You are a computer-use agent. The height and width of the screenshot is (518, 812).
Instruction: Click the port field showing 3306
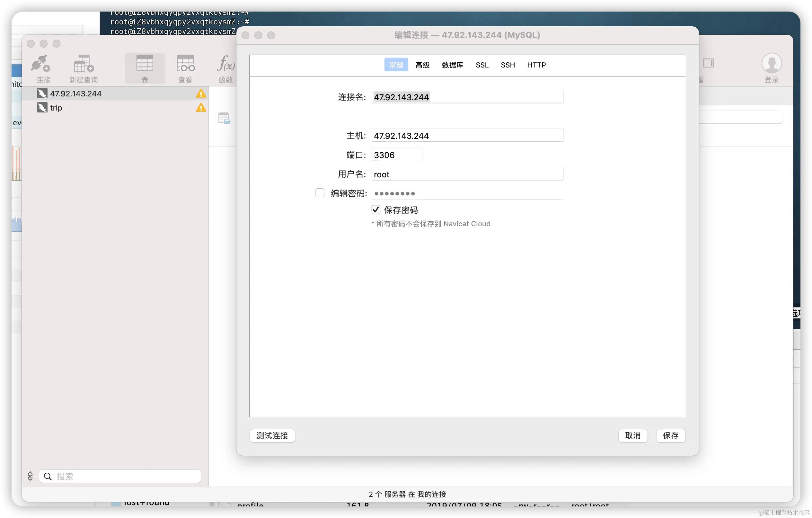click(x=397, y=155)
